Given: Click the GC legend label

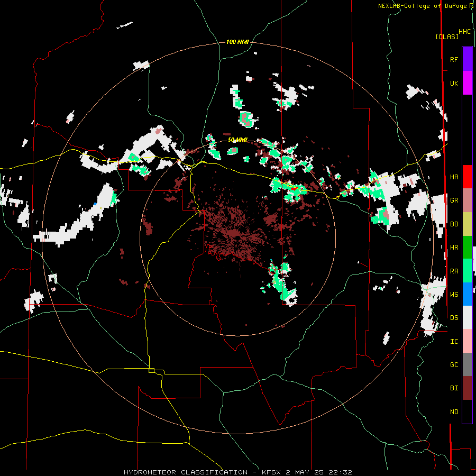Looking at the screenshot, I should click(454, 364).
